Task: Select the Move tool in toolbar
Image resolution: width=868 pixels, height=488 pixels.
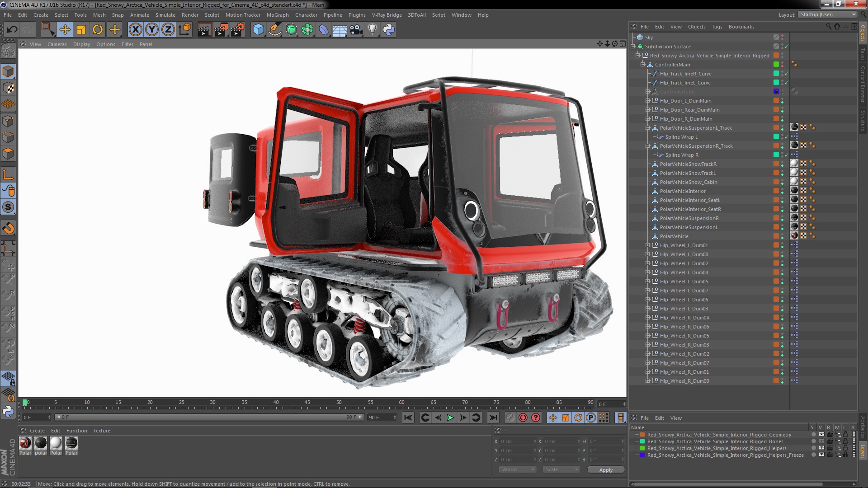Action: 65,30
